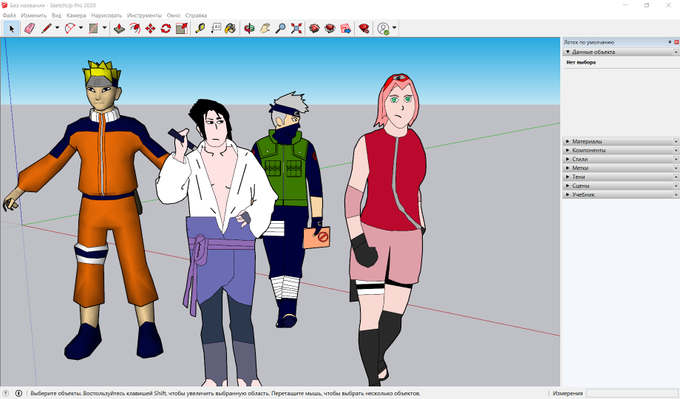Open the 3D Warehouse icon
The width and height of the screenshot is (680, 399).
point(314,29)
